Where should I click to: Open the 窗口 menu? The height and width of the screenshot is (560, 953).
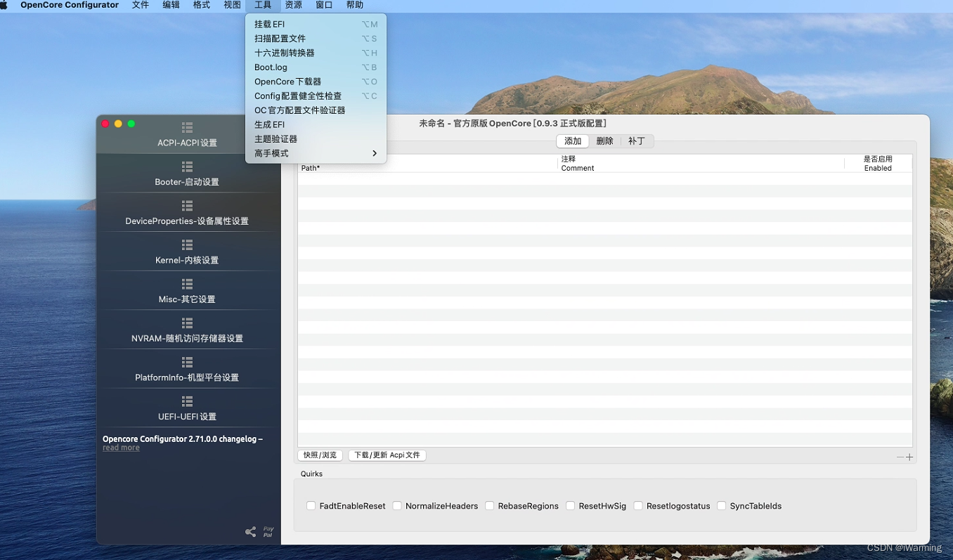pos(324,5)
